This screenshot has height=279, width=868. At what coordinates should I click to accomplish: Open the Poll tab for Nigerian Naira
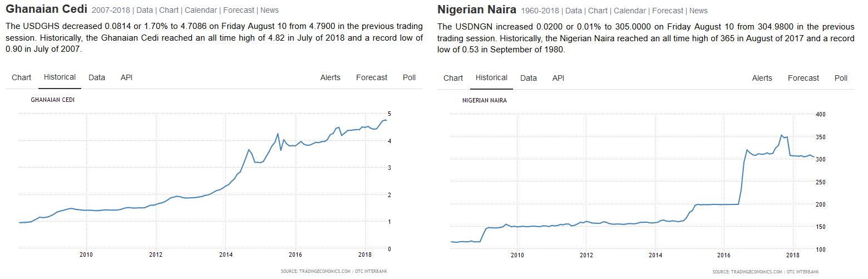click(841, 78)
